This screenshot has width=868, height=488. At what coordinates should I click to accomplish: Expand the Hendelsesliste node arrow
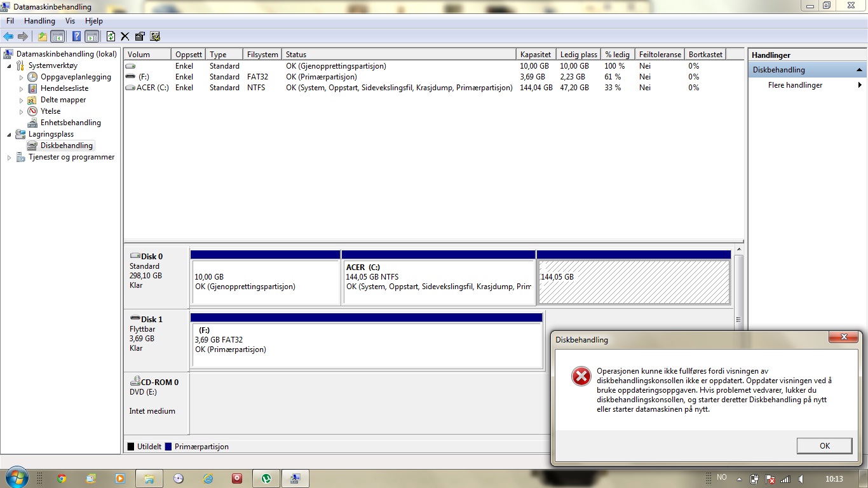(21, 89)
